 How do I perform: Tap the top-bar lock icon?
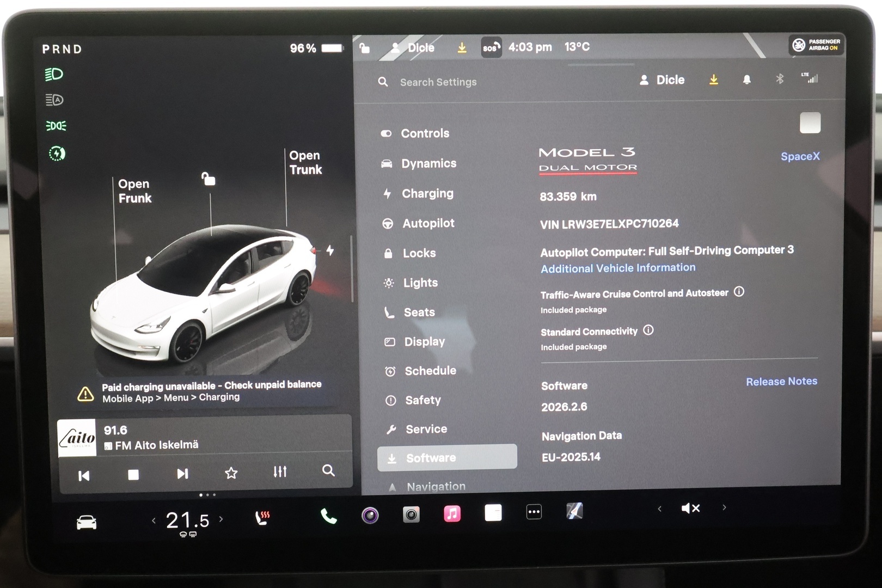click(x=365, y=48)
